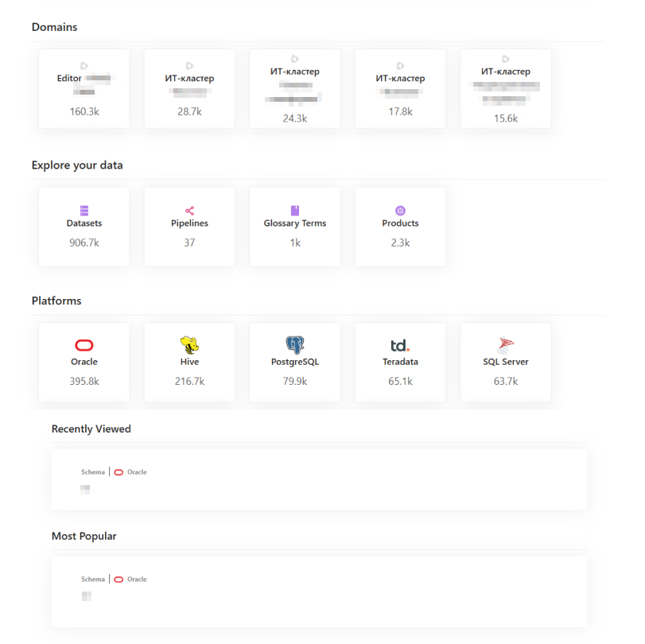Click the PostgreSQL elephant logo
645x644 pixels.
point(294,345)
